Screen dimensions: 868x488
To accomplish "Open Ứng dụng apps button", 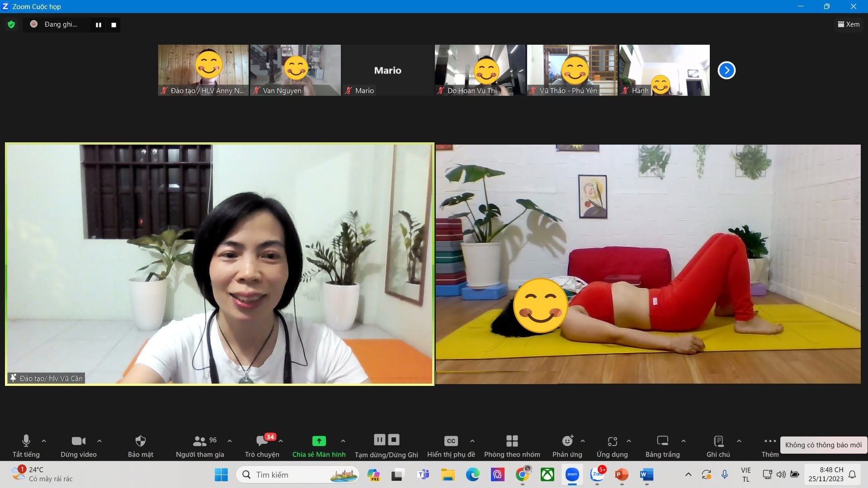I will [612, 446].
